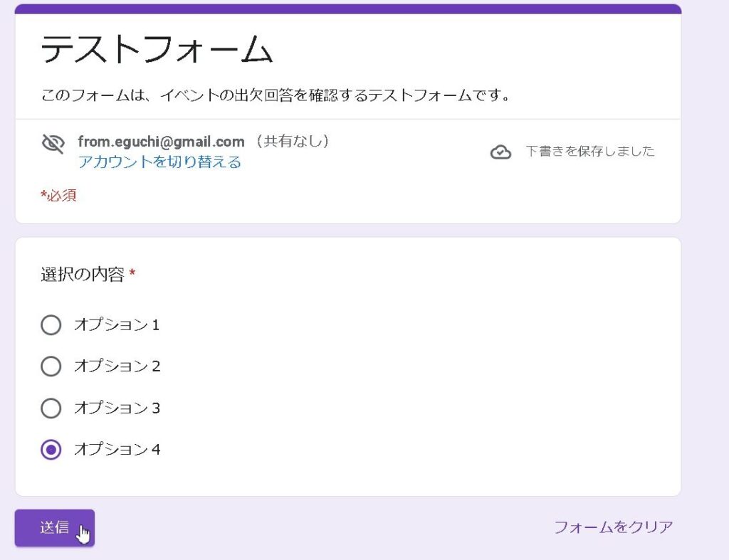Click the red *必須 required notice

tap(58, 196)
